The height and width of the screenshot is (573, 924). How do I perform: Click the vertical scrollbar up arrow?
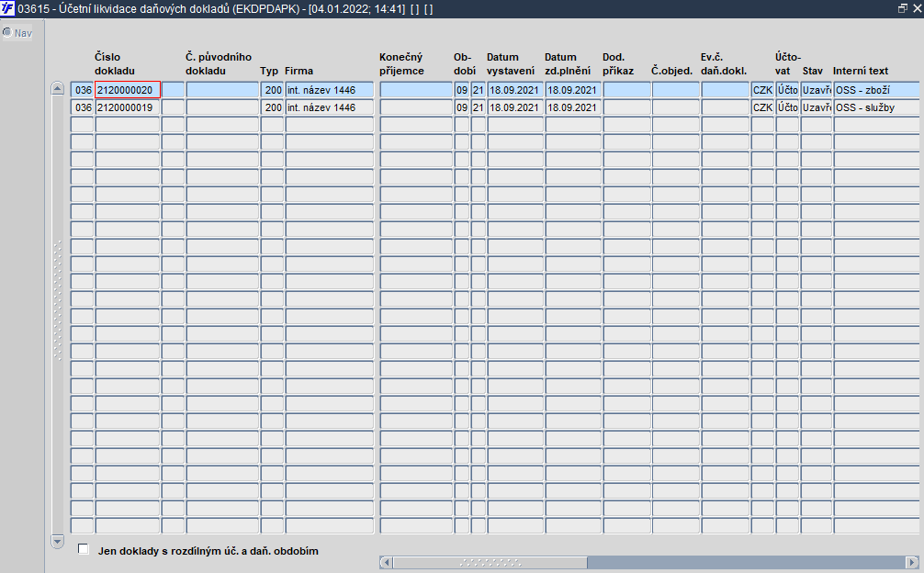57,89
